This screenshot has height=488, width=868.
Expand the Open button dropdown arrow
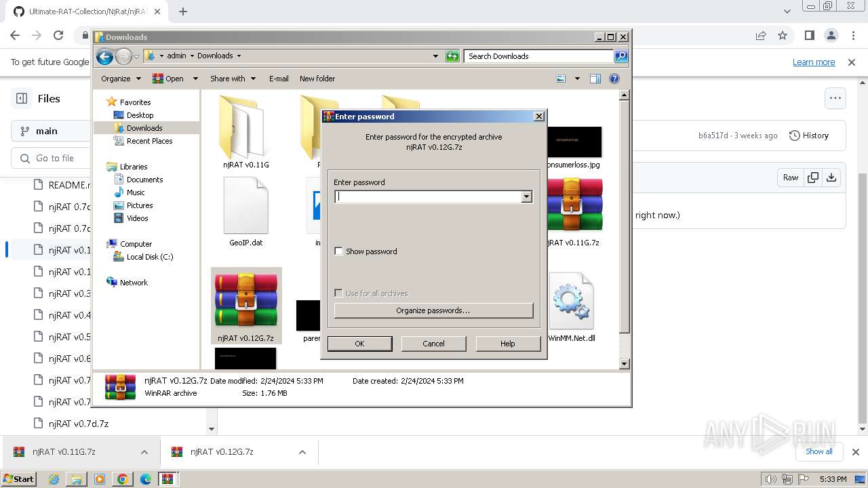tap(195, 79)
